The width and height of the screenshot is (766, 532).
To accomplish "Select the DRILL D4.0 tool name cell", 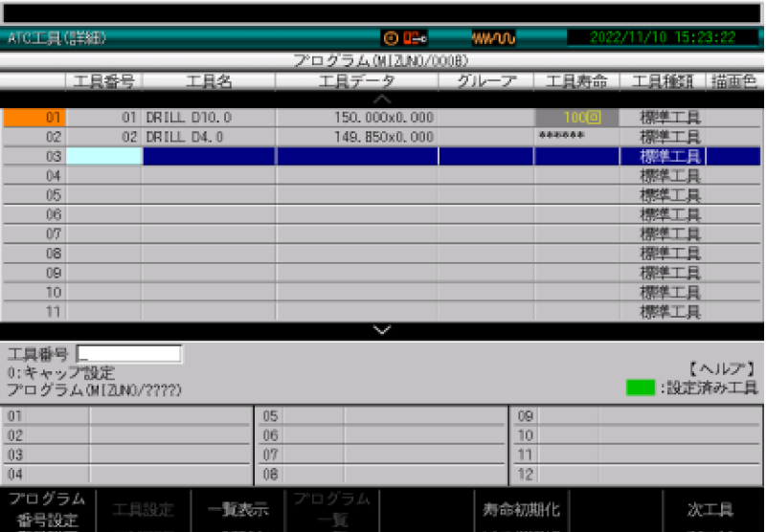I will coord(209,137).
